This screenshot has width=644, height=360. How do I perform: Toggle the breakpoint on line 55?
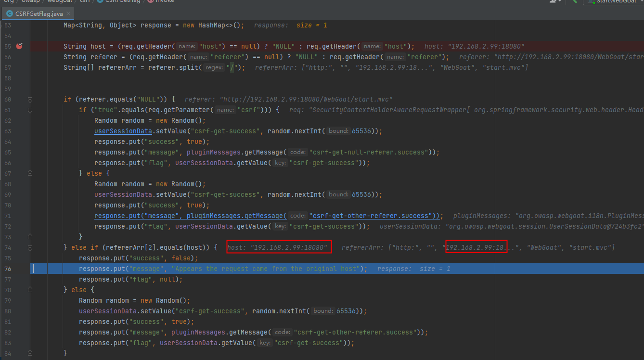[19, 46]
